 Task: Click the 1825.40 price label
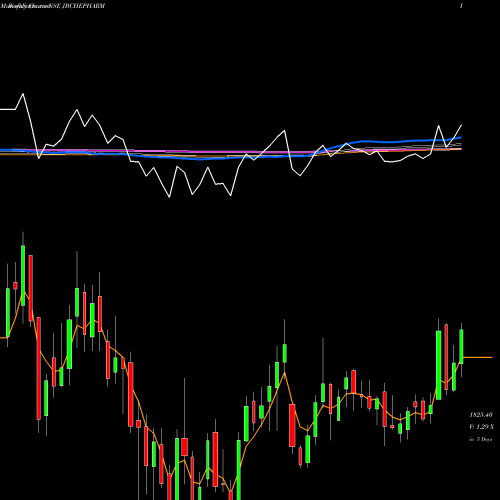coord(481,415)
